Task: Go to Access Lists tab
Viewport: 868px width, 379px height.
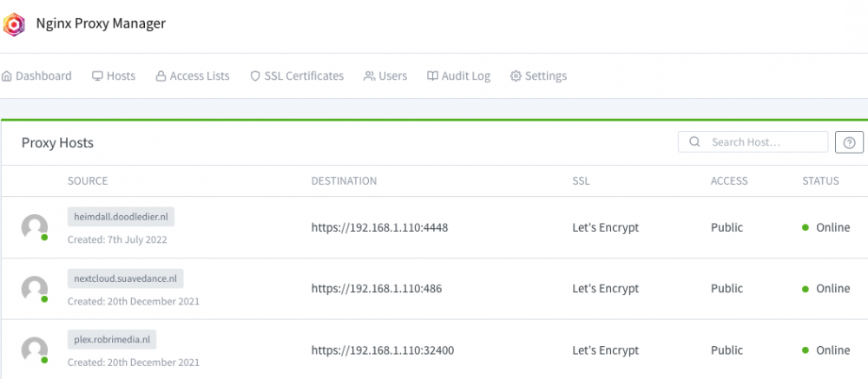Action: [x=193, y=75]
